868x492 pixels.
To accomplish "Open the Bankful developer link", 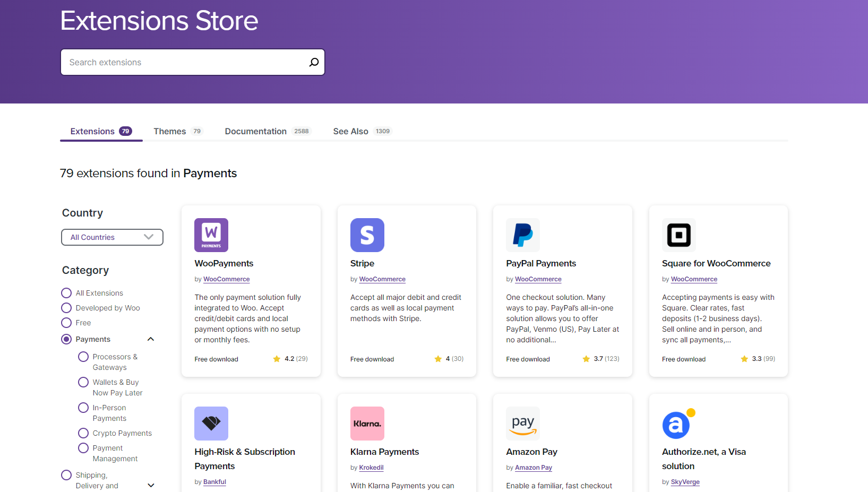I will [214, 482].
